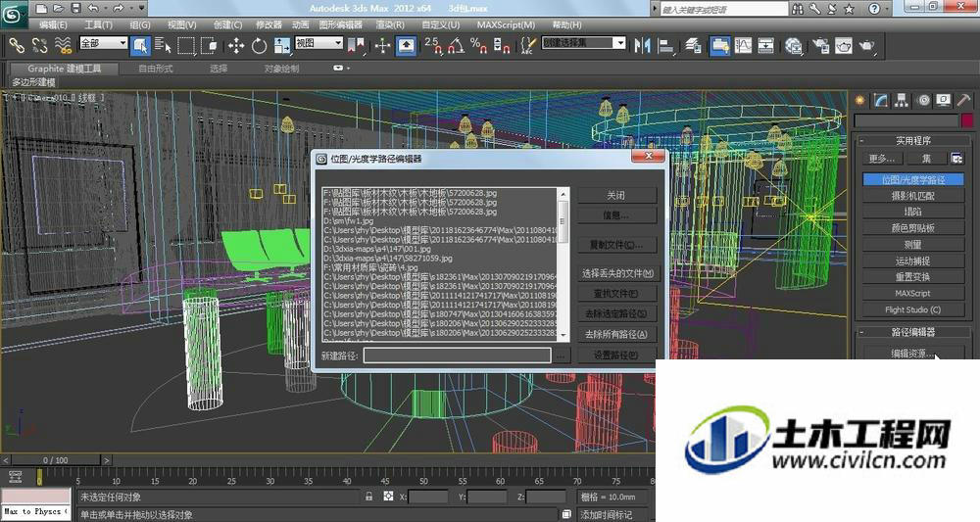The height and width of the screenshot is (522, 980).
Task: Toggle Spinner Snap icon
Action: coord(502,45)
